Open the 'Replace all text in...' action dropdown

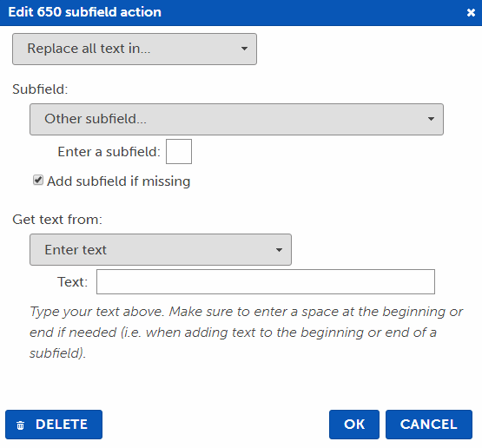[x=135, y=49]
